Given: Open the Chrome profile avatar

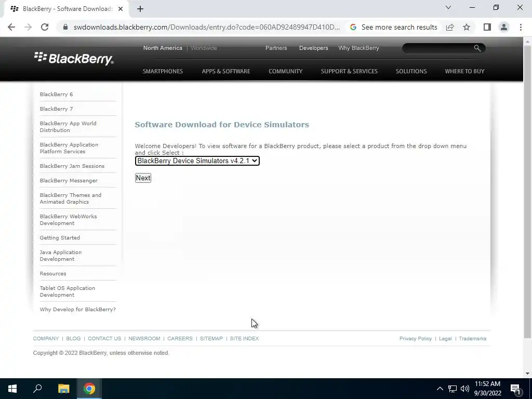Looking at the screenshot, I should (504, 27).
